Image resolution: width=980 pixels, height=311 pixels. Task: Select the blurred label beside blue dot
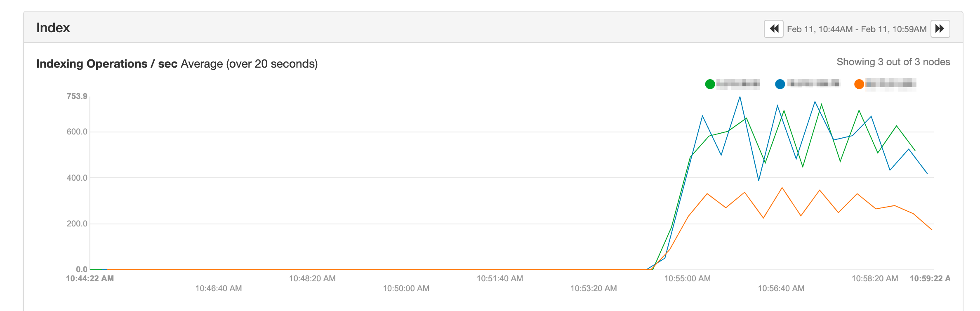tap(813, 84)
